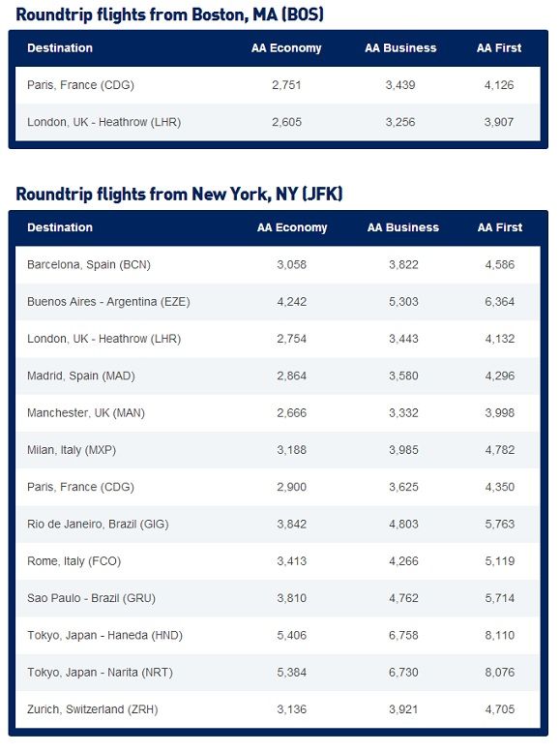This screenshot has height=752, width=560.
Task: Select the Manchester, UK (MAN) row
Action: [x=278, y=413]
